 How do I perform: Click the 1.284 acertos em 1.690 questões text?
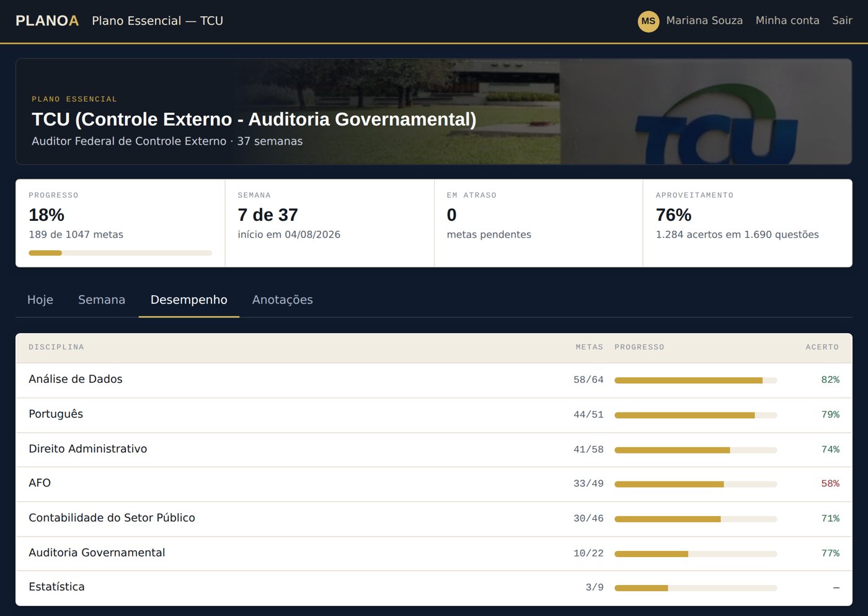(737, 234)
